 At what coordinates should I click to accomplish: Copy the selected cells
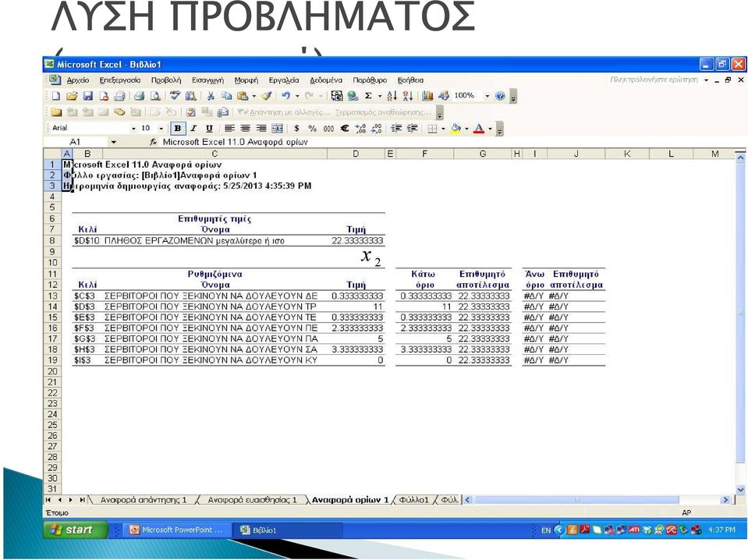tap(227, 96)
